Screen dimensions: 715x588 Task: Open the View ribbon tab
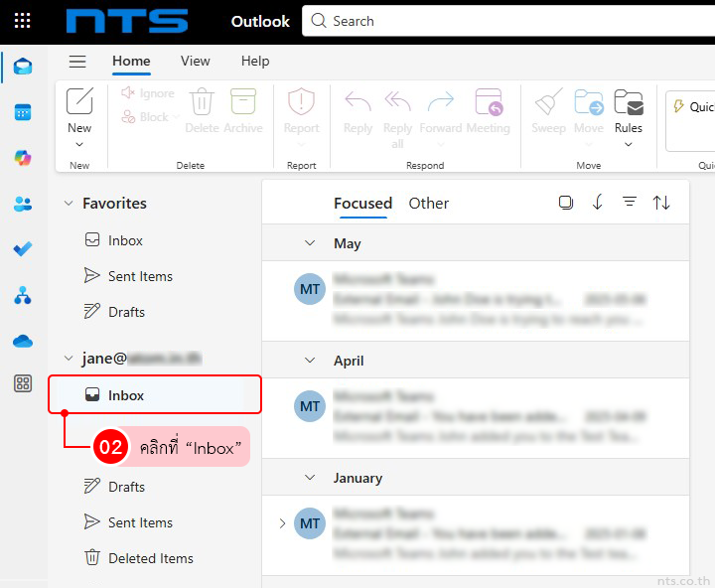tap(196, 62)
